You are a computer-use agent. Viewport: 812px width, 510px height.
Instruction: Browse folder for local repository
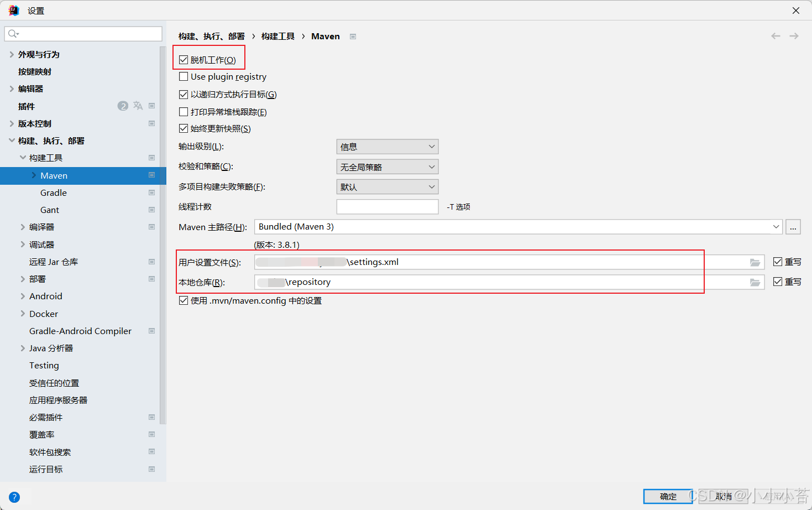click(755, 282)
